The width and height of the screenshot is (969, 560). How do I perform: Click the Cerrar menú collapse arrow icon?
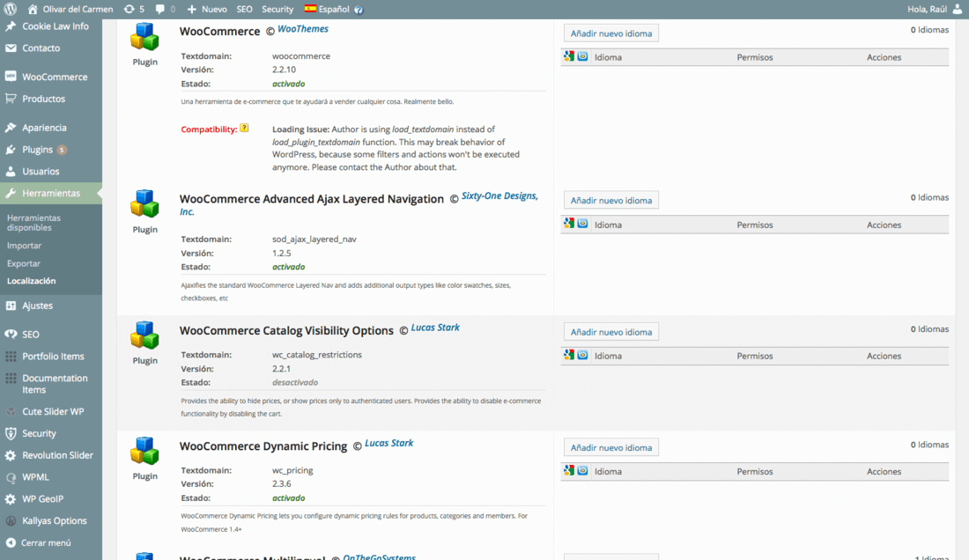[x=11, y=542]
